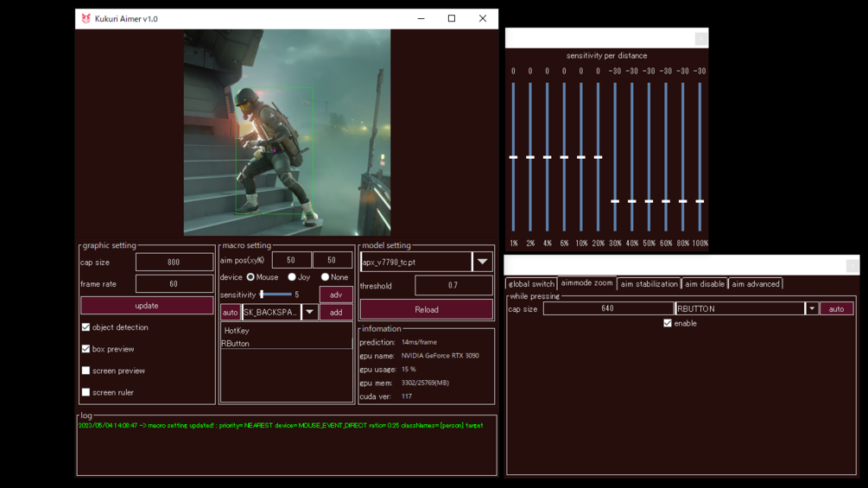Viewport: 868px width, 488px height.
Task: Expand the SK_BACKSPA hotkey dropdown arrow
Action: click(309, 312)
